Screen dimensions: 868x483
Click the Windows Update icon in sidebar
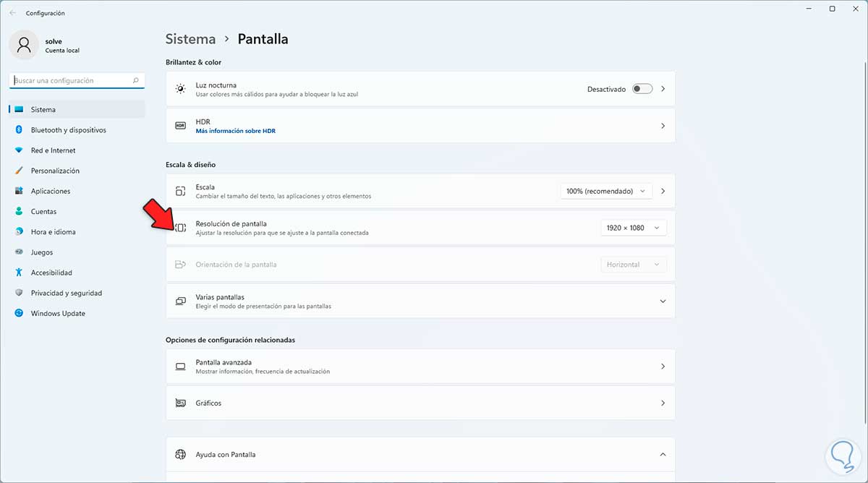(x=19, y=314)
